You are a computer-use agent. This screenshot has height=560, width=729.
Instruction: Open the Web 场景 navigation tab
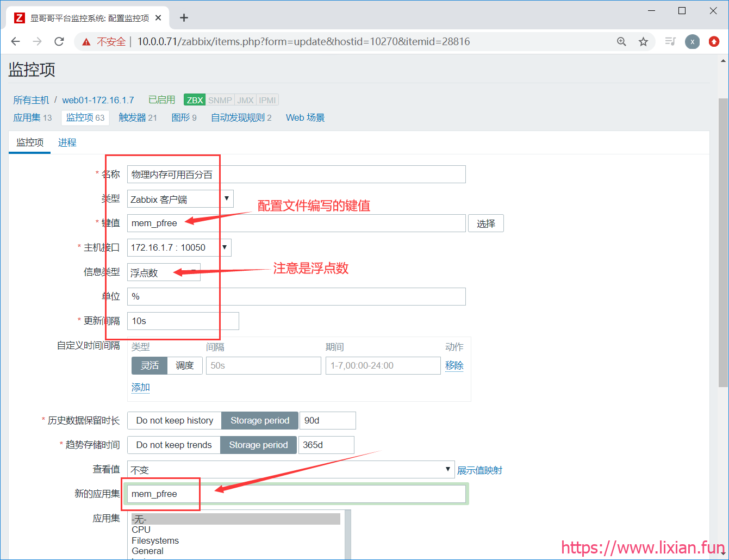(x=306, y=117)
